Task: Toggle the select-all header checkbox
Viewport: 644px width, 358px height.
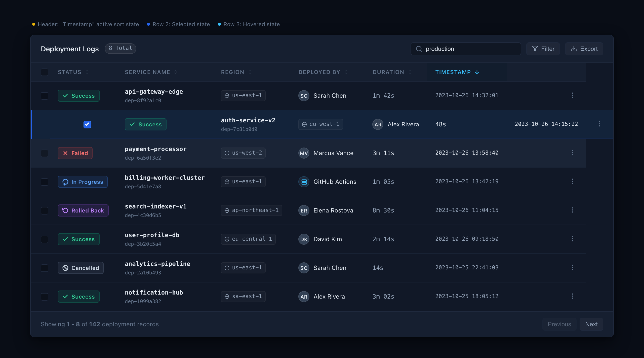Action: click(x=45, y=72)
